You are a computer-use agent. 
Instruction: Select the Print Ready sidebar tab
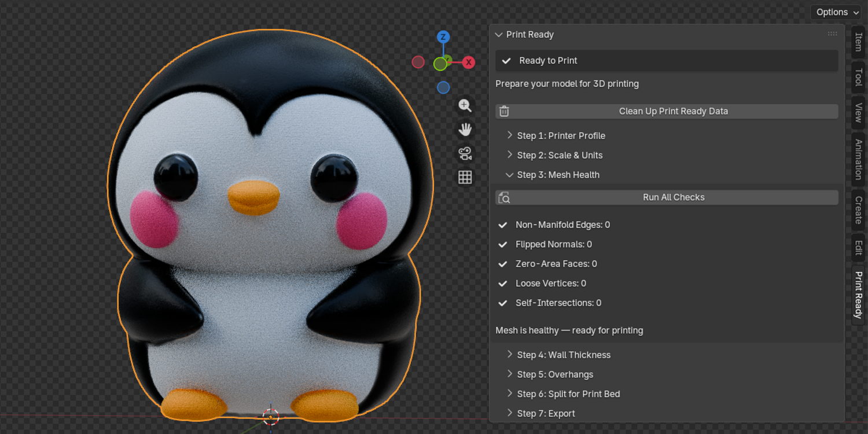tap(858, 295)
